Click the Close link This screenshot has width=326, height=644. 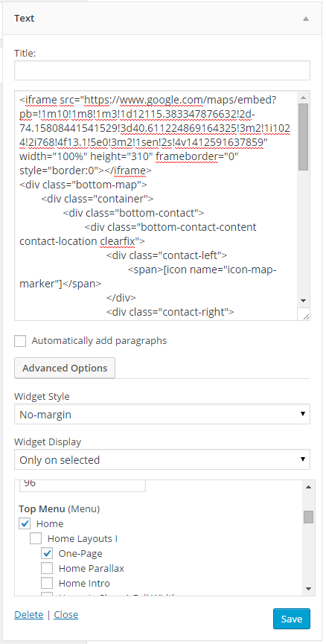pos(66,614)
